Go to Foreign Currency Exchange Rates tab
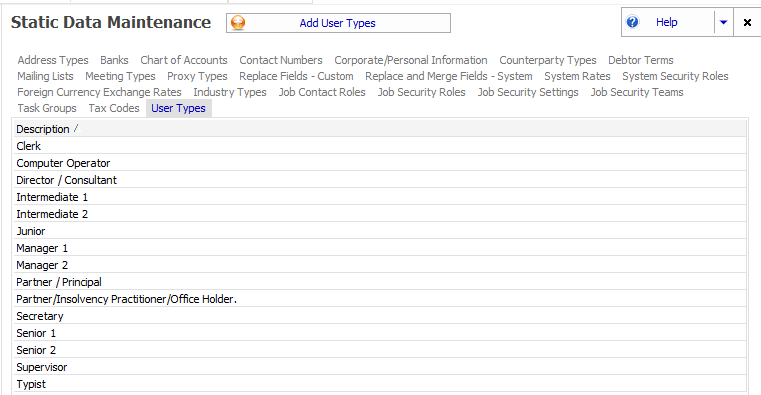The image size is (761, 395). point(99,92)
